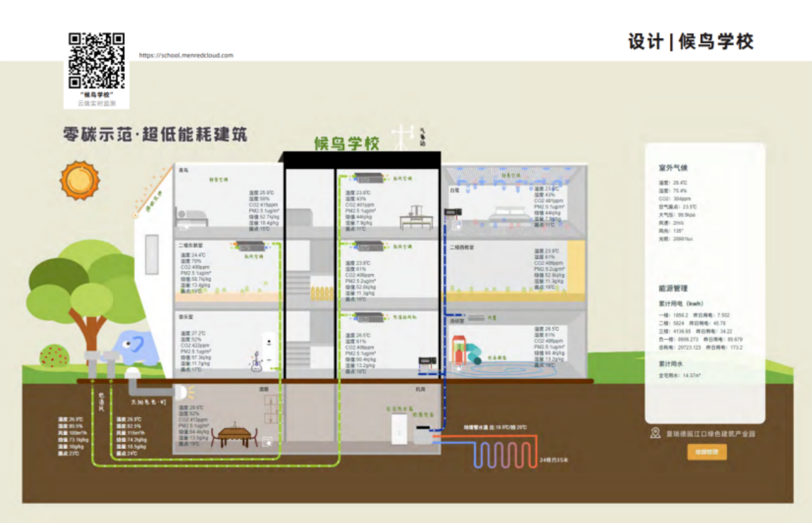Click the 音乐室 room label
812x523 pixels.
(186, 316)
